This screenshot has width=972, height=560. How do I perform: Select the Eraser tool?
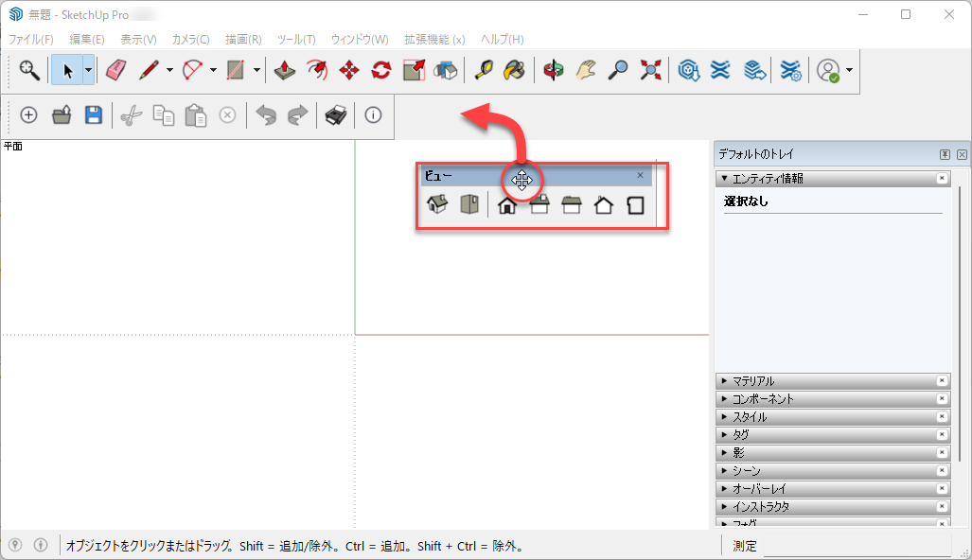pyautogui.click(x=115, y=70)
